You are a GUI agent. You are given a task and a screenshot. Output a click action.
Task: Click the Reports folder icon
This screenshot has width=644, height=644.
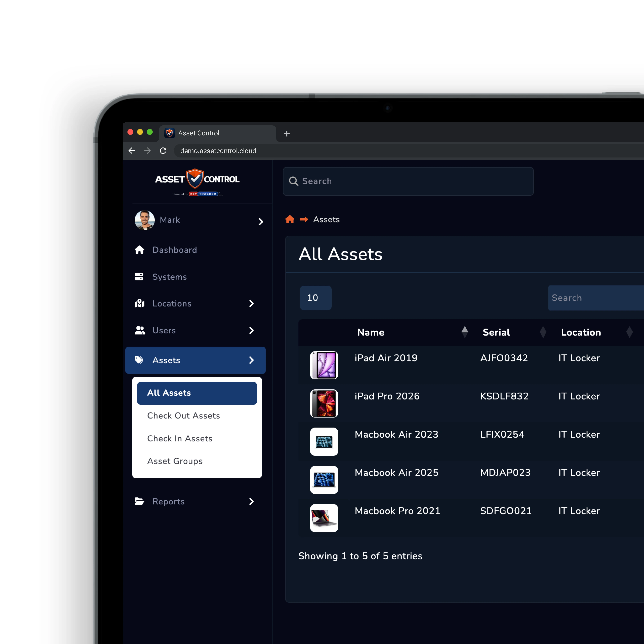[139, 501]
